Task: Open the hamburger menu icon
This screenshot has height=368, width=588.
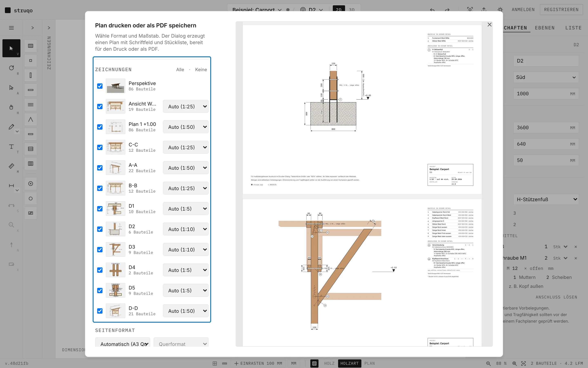Action: 11,28
